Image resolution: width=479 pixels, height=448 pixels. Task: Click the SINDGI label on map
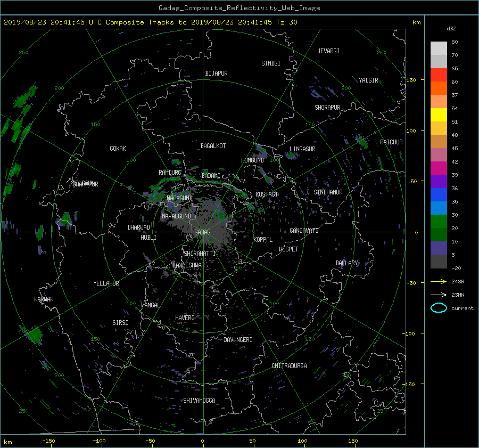[271, 63]
